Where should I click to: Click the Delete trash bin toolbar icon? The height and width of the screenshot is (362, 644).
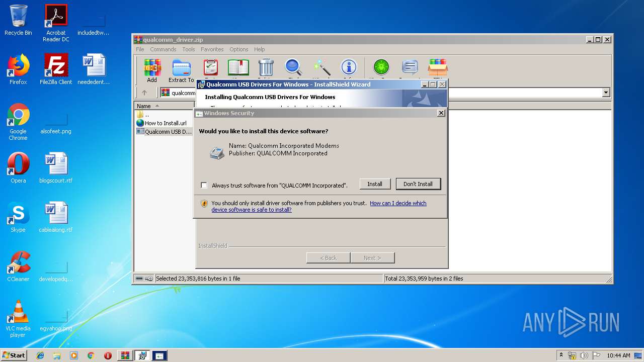tap(266, 67)
